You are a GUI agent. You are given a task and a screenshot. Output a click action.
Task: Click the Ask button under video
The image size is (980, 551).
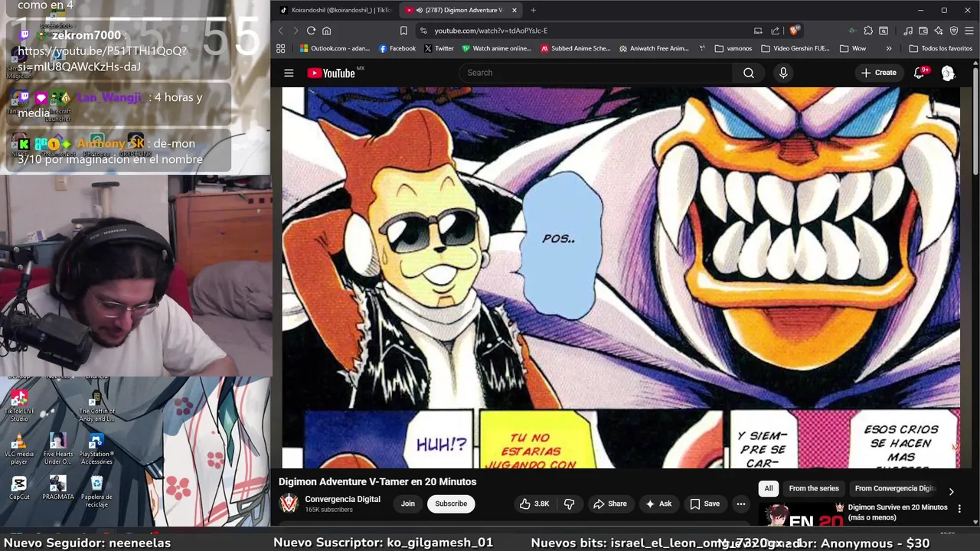pyautogui.click(x=658, y=504)
